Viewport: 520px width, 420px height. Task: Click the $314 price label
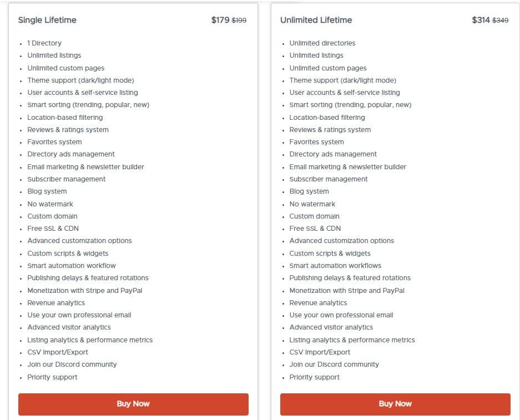[x=478, y=19]
